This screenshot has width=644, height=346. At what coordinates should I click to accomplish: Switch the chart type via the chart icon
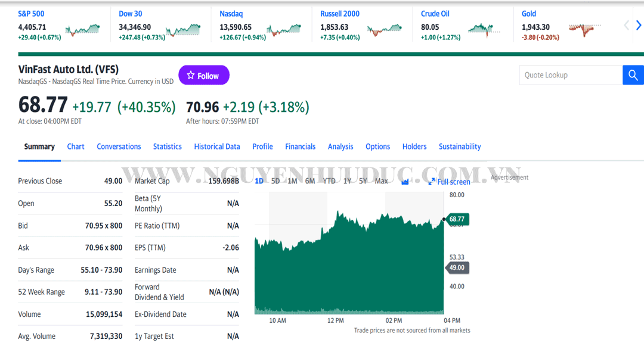click(x=405, y=182)
